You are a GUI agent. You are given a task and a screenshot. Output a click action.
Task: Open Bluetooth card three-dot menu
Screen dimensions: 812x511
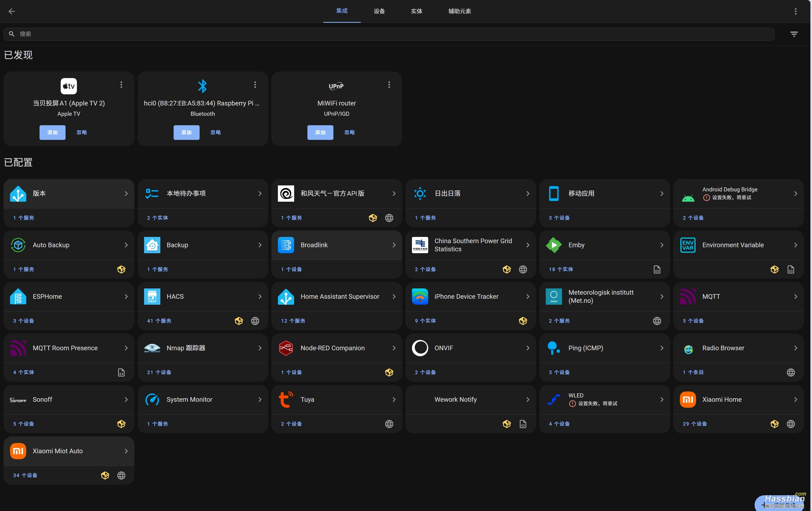click(255, 84)
